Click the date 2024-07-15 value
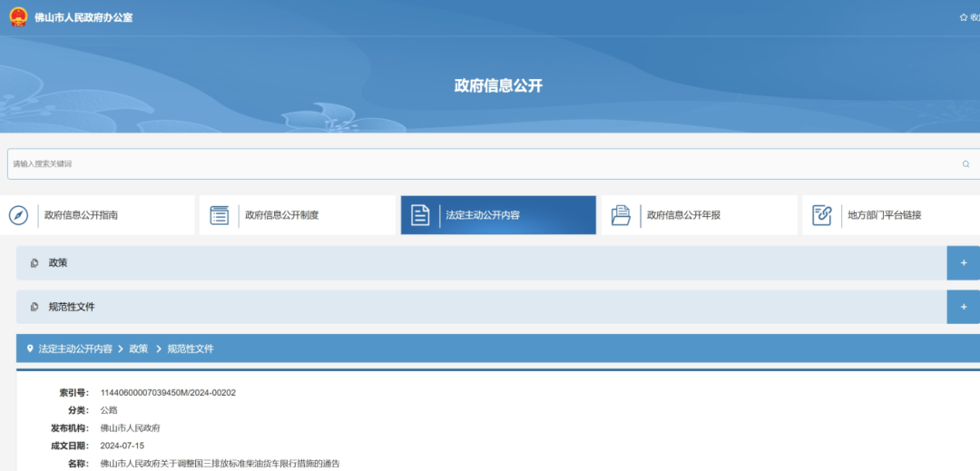The height and width of the screenshot is (471, 980). [122, 446]
